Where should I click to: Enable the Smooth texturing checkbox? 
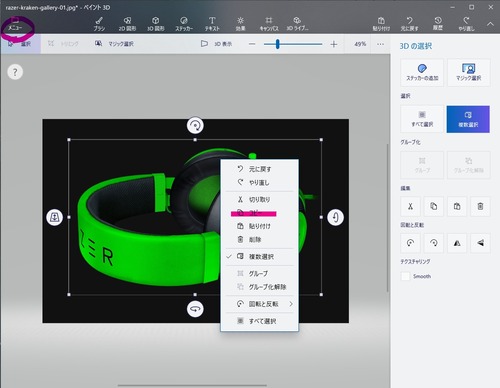pos(405,276)
